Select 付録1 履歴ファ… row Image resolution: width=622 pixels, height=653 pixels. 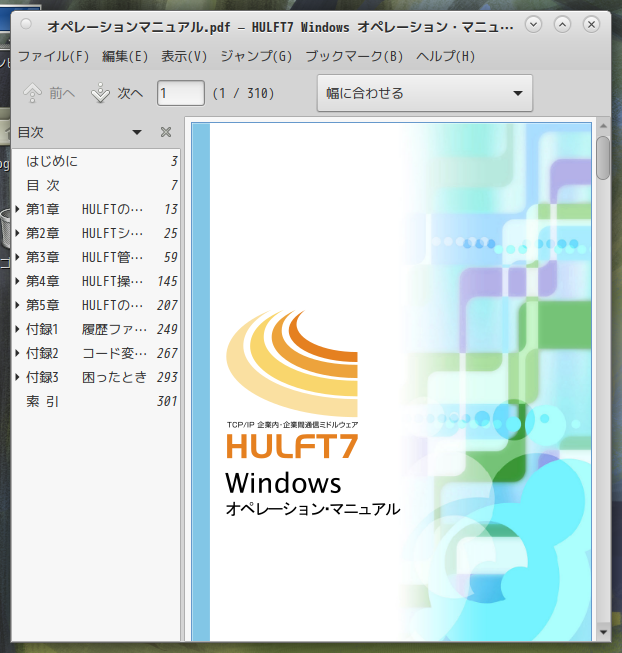pyautogui.click(x=96, y=329)
